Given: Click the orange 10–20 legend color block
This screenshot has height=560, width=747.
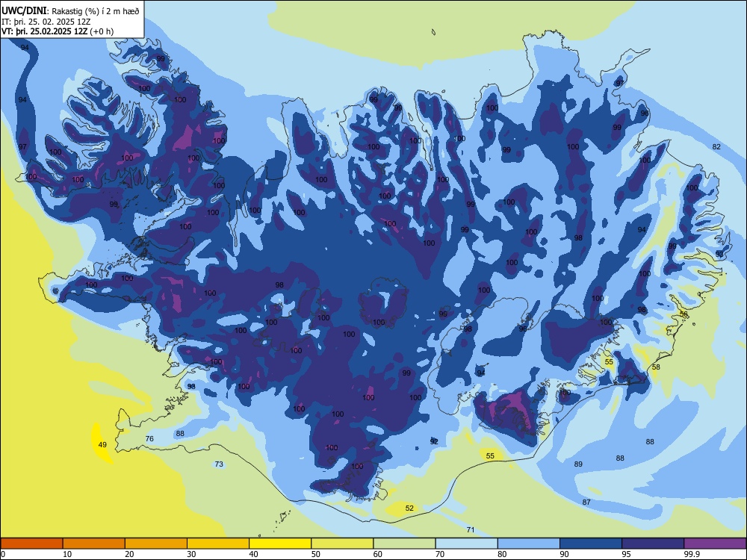Looking at the screenshot, I should point(94,544).
